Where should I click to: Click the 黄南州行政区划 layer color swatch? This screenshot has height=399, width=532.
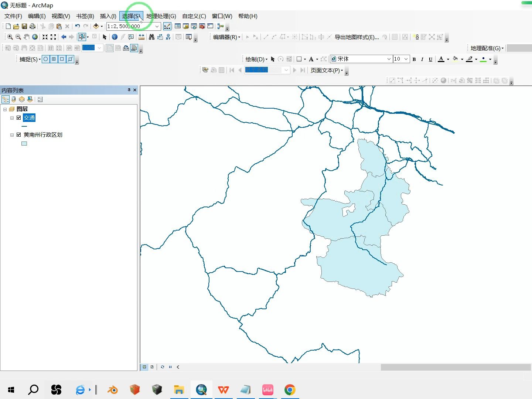click(24, 143)
